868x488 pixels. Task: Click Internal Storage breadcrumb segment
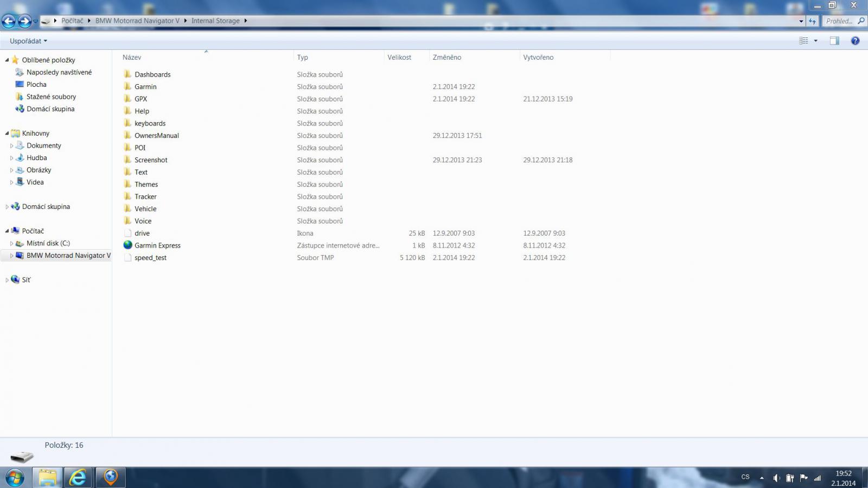tap(215, 21)
